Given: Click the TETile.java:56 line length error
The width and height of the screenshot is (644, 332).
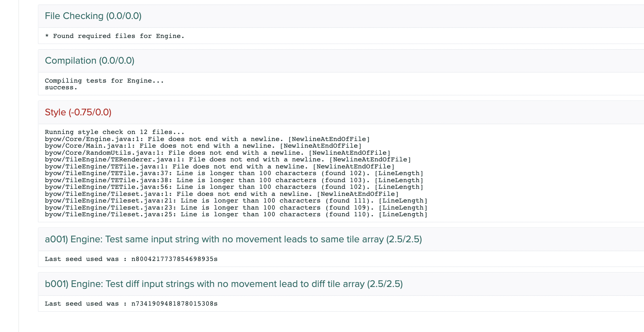Looking at the screenshot, I should 234,187.
